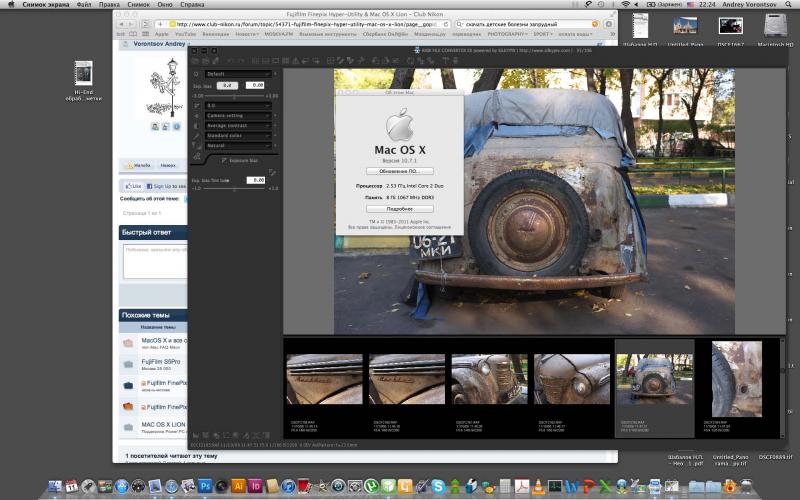Open the Standard color dropdown
The width and height of the screenshot is (800, 500).
[237, 136]
